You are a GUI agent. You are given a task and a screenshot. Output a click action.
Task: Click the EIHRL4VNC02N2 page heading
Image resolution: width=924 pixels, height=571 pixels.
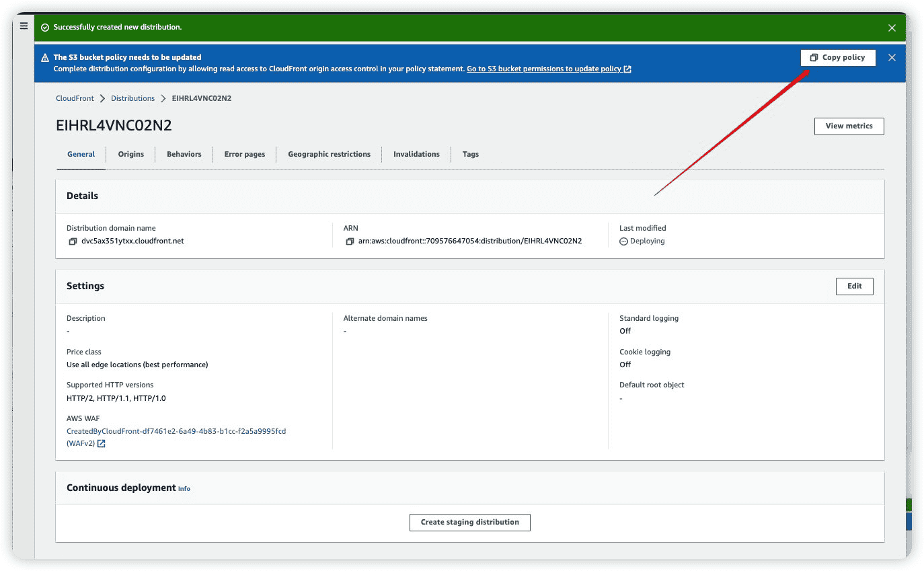pos(114,126)
